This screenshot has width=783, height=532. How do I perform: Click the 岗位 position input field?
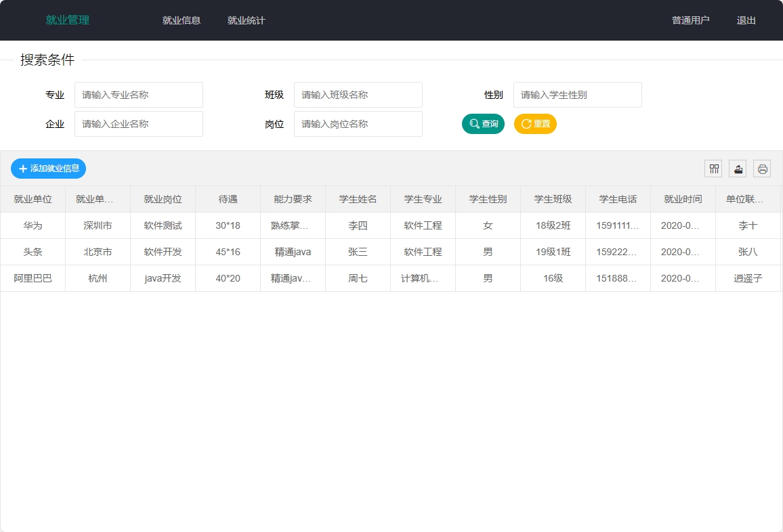pyautogui.click(x=358, y=124)
